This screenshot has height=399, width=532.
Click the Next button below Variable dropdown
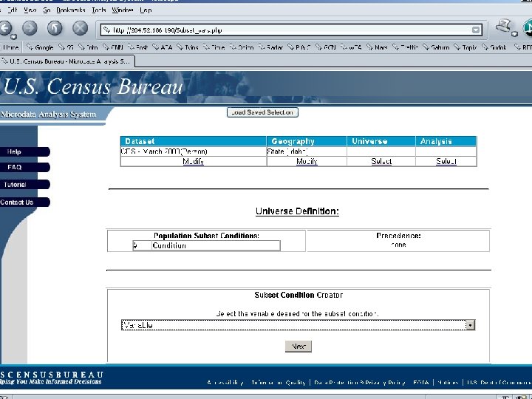pyautogui.click(x=299, y=347)
